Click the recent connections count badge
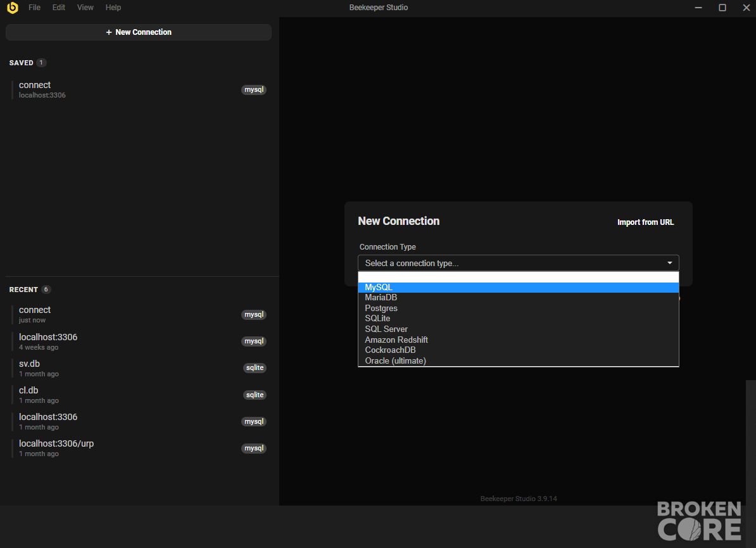This screenshot has width=756, height=548. click(46, 290)
